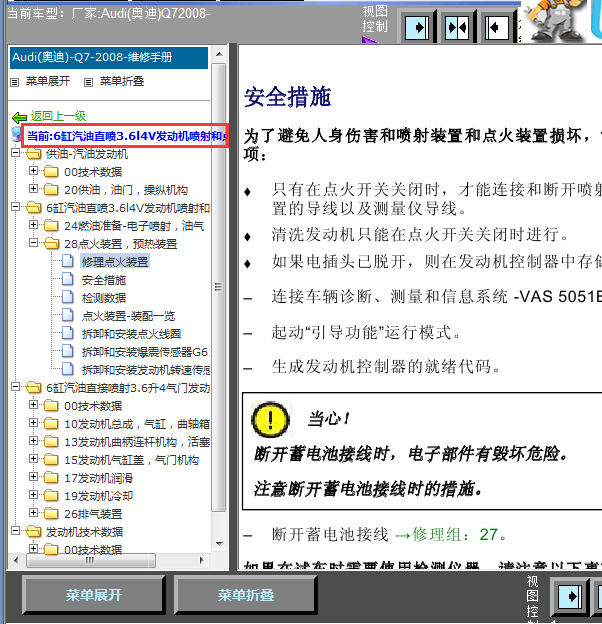Expand the 17发动机润滑 node
Image resolution: width=602 pixels, height=624 pixels.
[33, 477]
